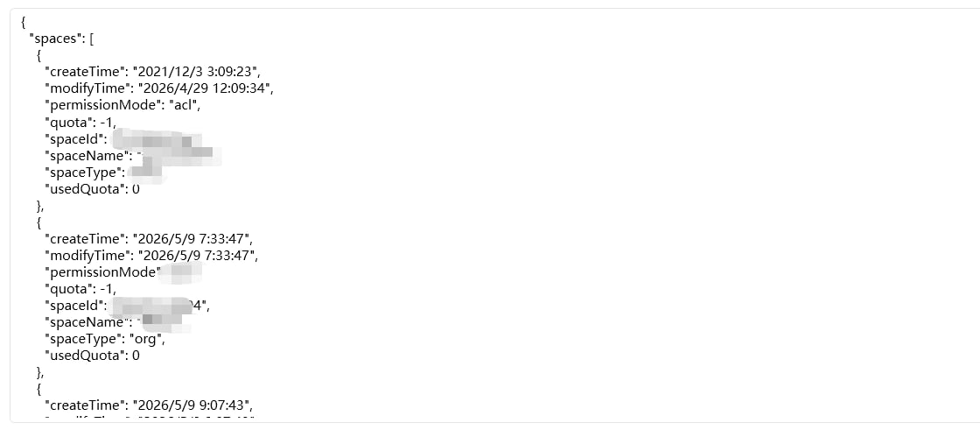Click the second object's spaceId key

tap(75, 306)
